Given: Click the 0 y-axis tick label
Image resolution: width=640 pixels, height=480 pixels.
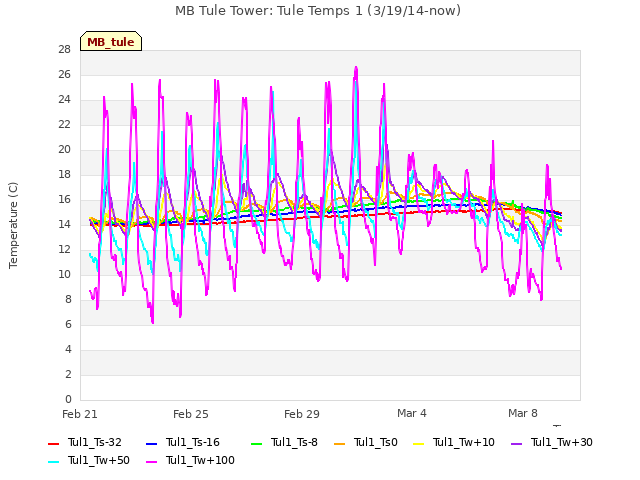Looking at the screenshot, I should point(68,399).
